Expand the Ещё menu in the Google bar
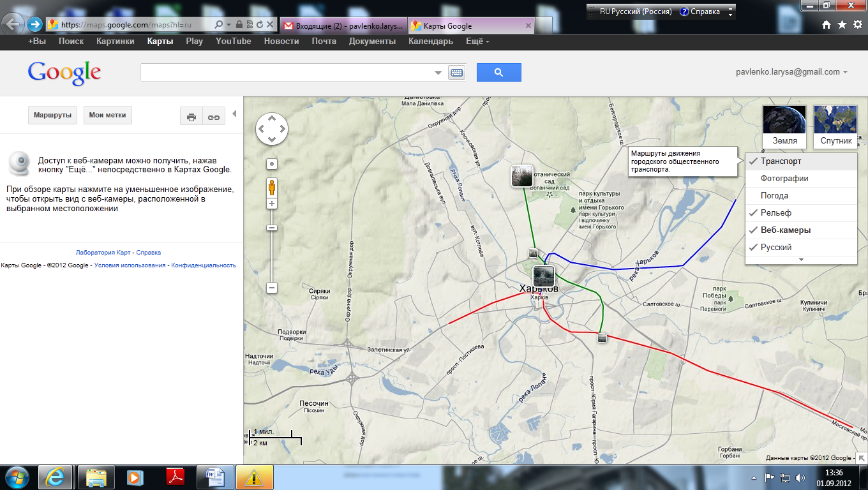 click(x=477, y=41)
